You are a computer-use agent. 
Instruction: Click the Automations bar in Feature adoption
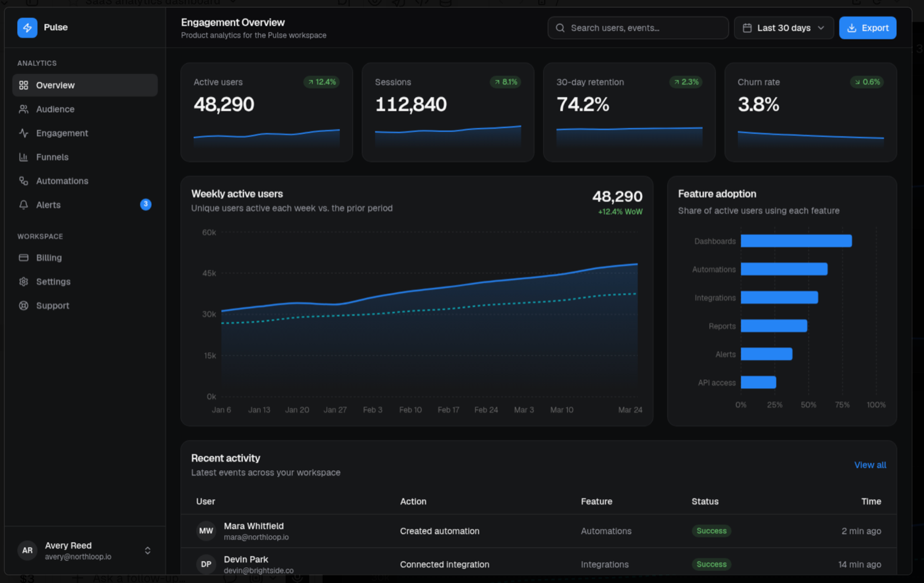pos(784,269)
